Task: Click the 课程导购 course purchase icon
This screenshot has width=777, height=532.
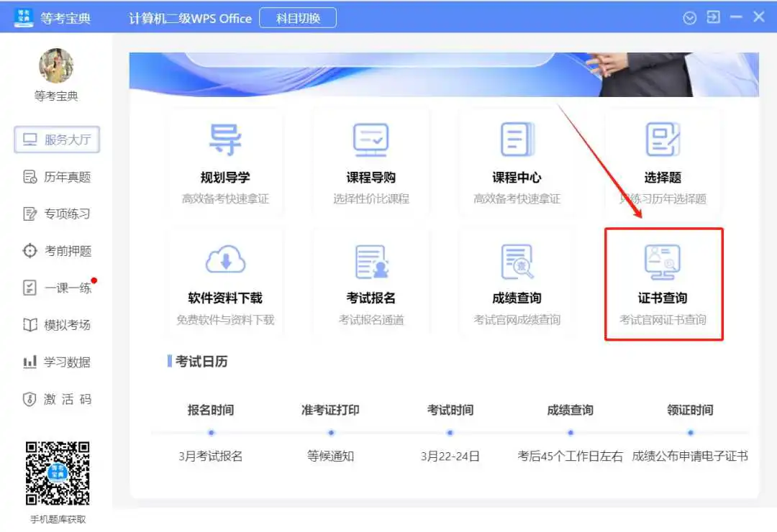Action: [x=371, y=140]
